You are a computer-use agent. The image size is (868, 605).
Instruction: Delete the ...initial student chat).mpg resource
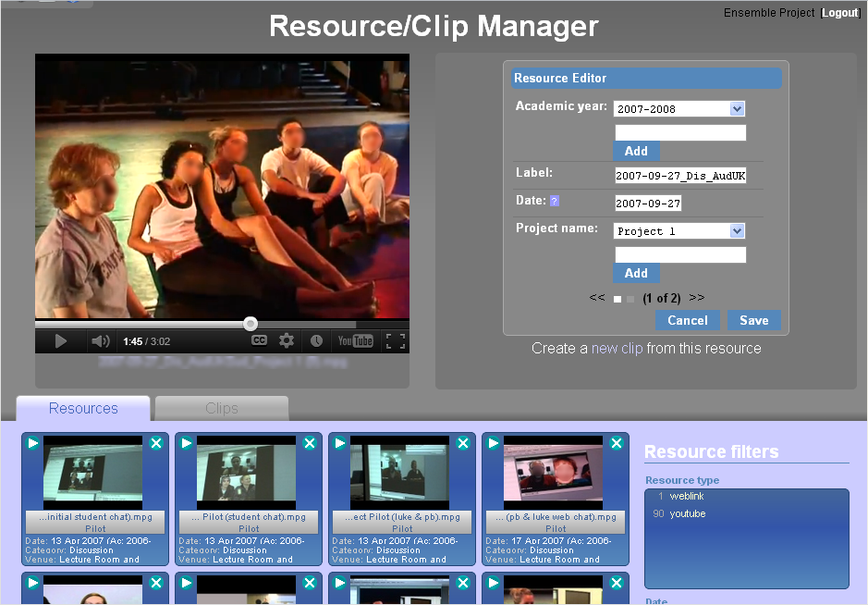point(156,443)
